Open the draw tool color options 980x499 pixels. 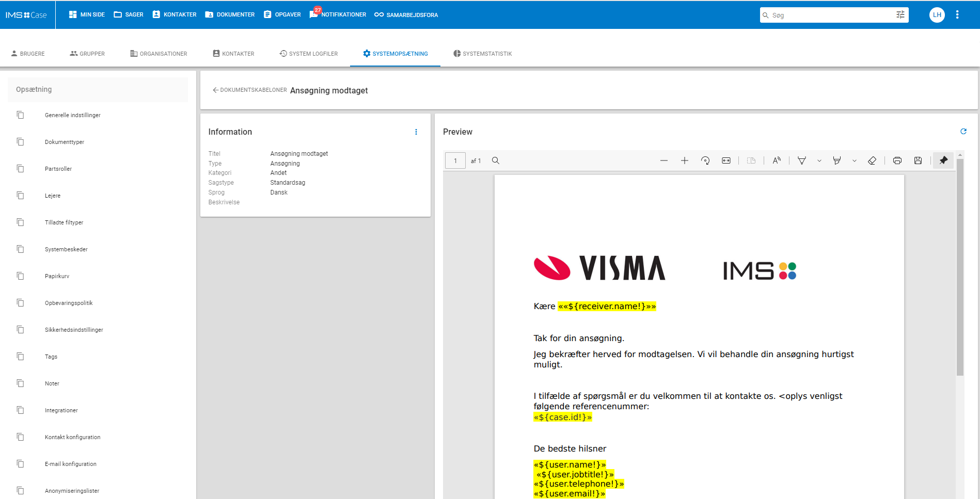pos(819,160)
